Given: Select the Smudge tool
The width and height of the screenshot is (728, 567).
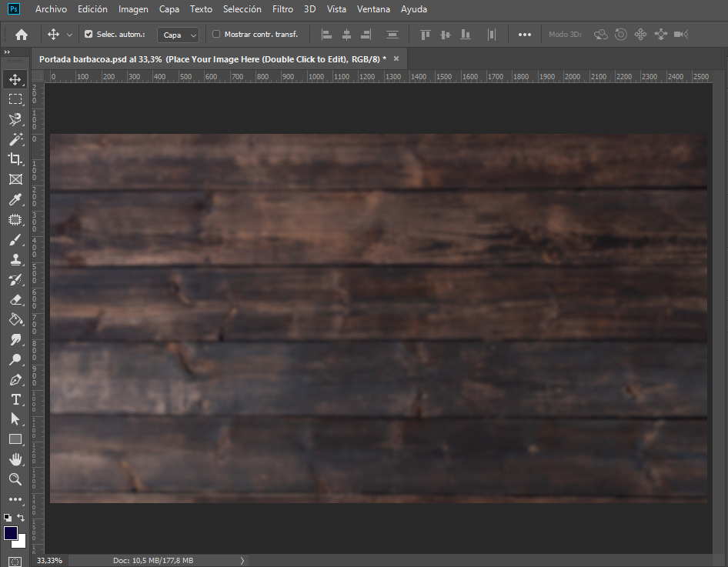Looking at the screenshot, I should click(15, 339).
